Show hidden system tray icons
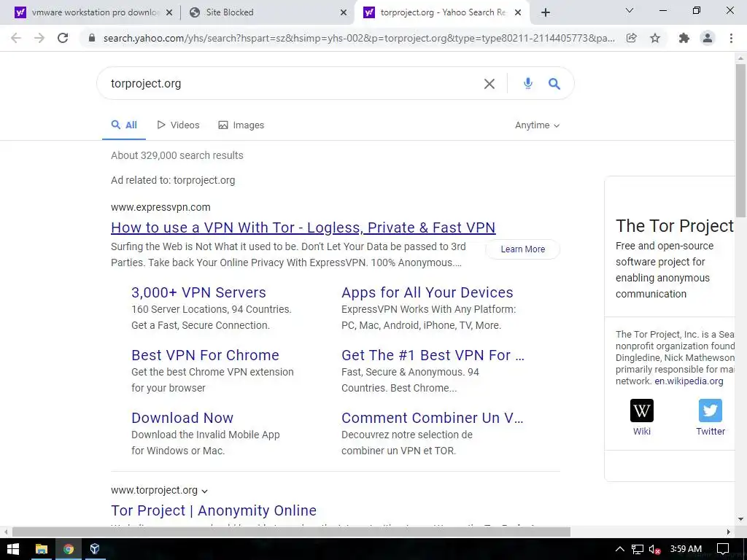This screenshot has height=560, width=747. tap(620, 549)
